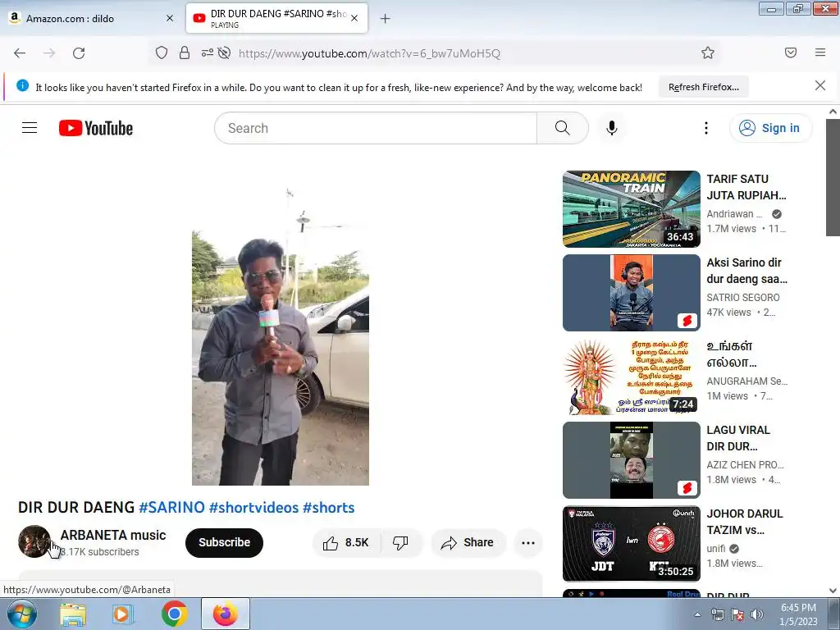
Task: Close the DIR DUR DAENG YouTube tab
Action: pyautogui.click(x=354, y=18)
